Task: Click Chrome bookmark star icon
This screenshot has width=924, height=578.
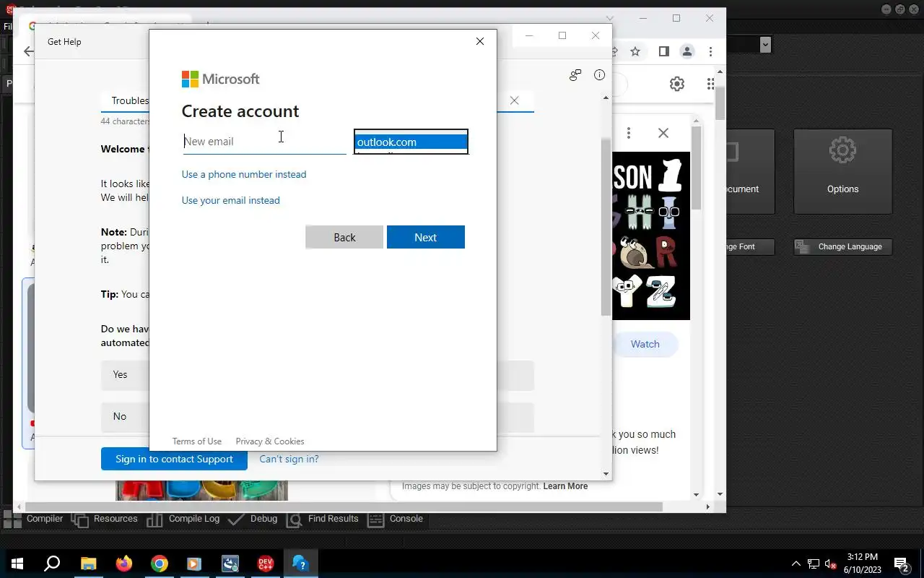Action: pyautogui.click(x=635, y=51)
